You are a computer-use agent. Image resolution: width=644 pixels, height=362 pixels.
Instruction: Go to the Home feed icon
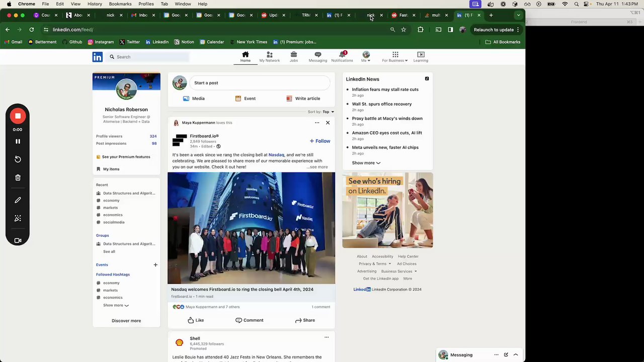tap(245, 57)
